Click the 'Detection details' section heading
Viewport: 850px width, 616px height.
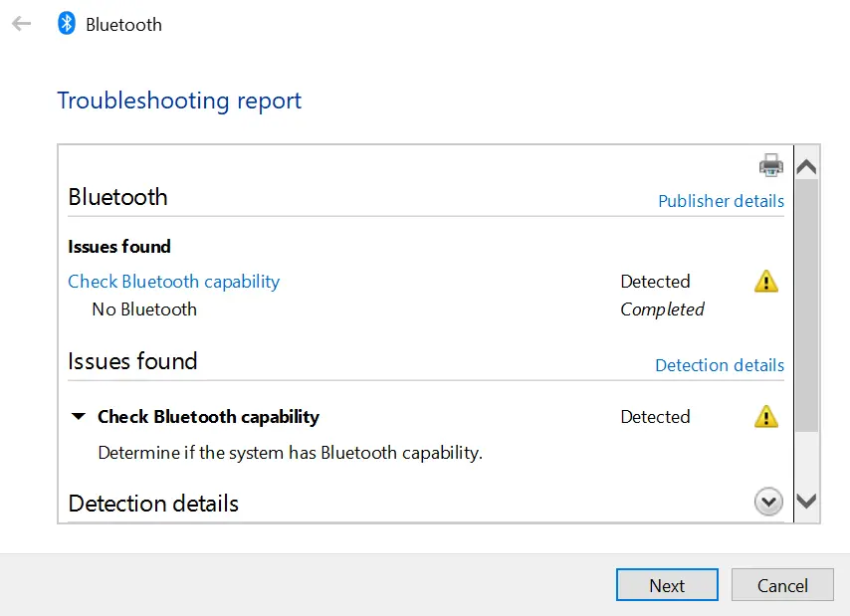click(153, 504)
